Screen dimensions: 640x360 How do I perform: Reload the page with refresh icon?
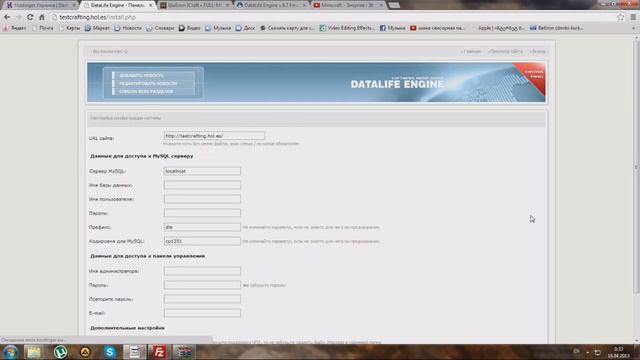coord(30,17)
